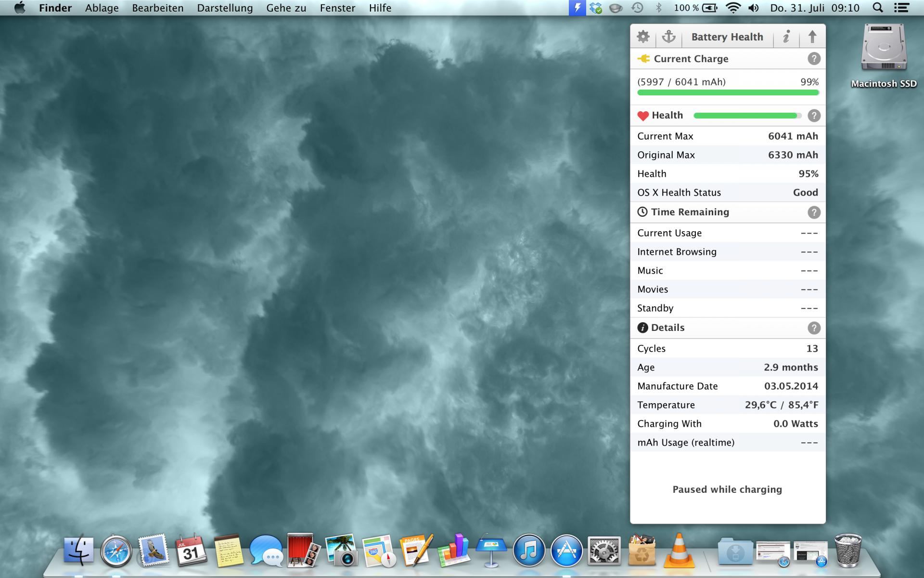Click the anchor pin icon
This screenshot has height=578, width=924.
[x=668, y=37]
